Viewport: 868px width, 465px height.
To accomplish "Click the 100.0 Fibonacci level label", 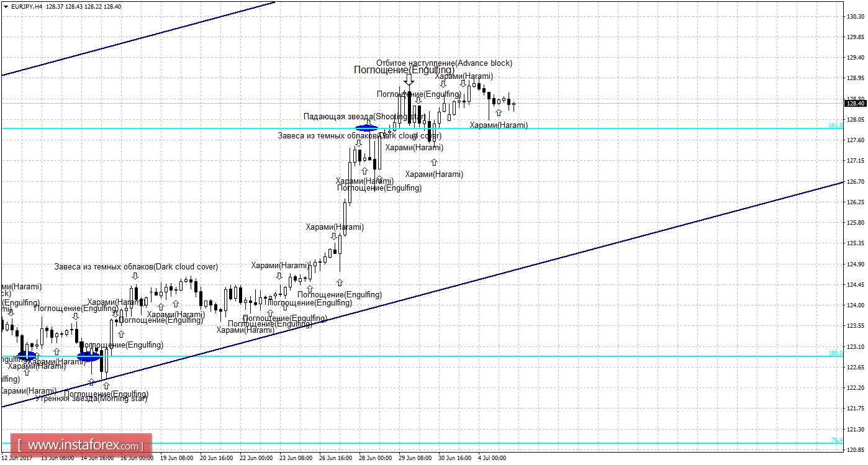I will pos(836,353).
